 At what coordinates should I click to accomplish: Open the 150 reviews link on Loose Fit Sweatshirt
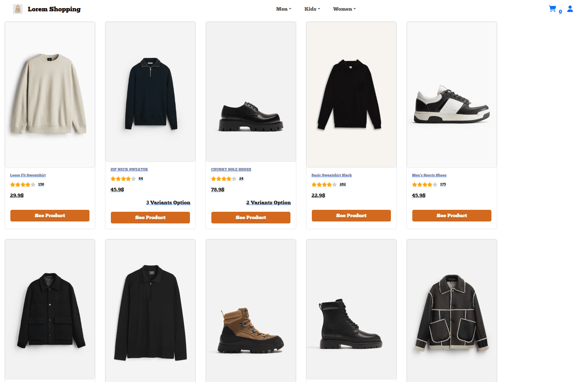coord(41,184)
